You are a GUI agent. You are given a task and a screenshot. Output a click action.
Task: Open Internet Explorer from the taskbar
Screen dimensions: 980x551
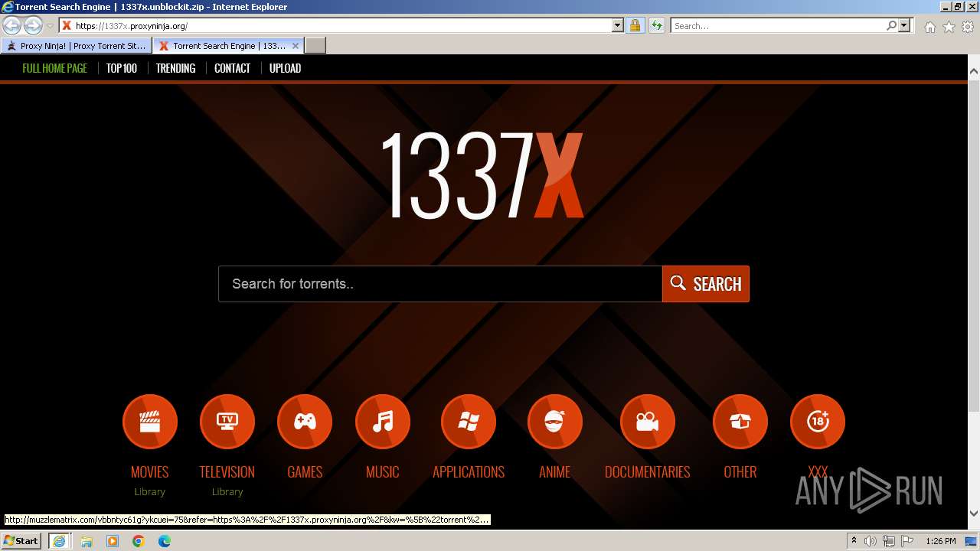pos(59,541)
